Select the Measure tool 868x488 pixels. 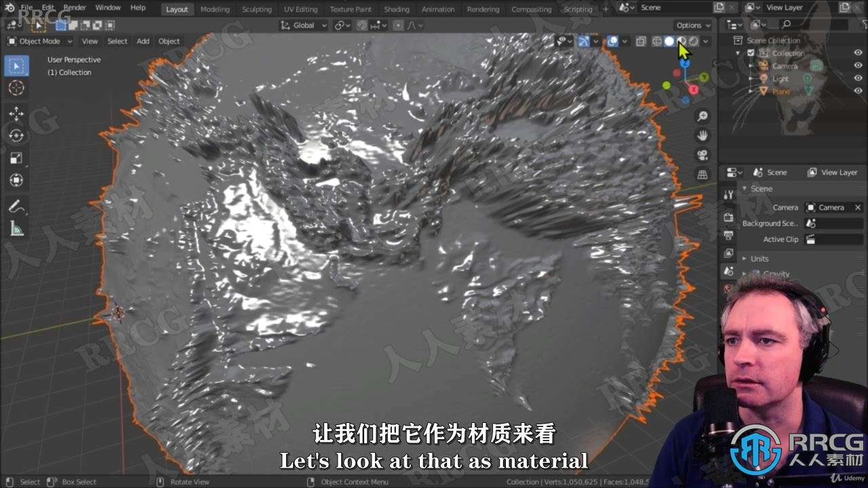coord(16,228)
